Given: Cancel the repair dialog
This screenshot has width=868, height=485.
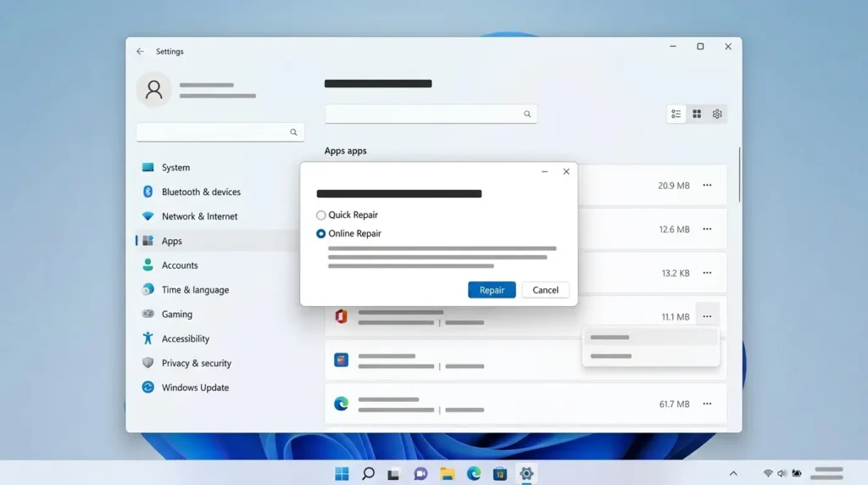Looking at the screenshot, I should tap(545, 290).
